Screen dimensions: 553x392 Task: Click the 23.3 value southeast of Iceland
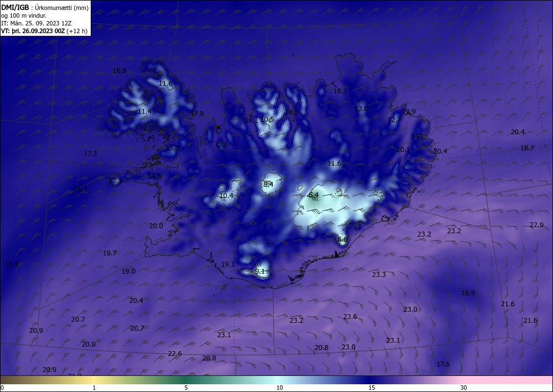click(379, 274)
